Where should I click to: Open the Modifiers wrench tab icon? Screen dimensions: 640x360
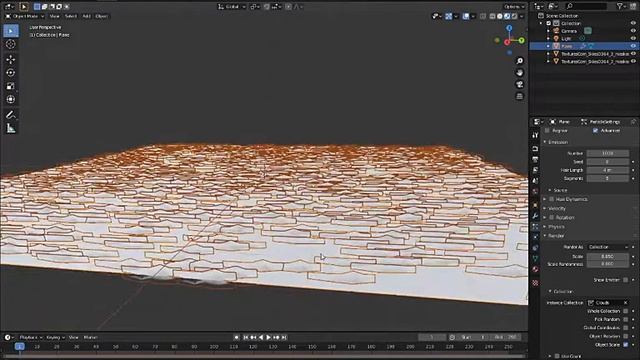click(x=535, y=216)
